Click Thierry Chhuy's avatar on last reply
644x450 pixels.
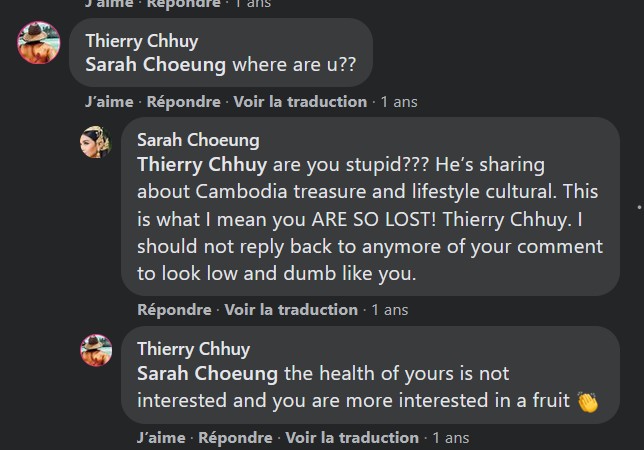click(x=95, y=351)
